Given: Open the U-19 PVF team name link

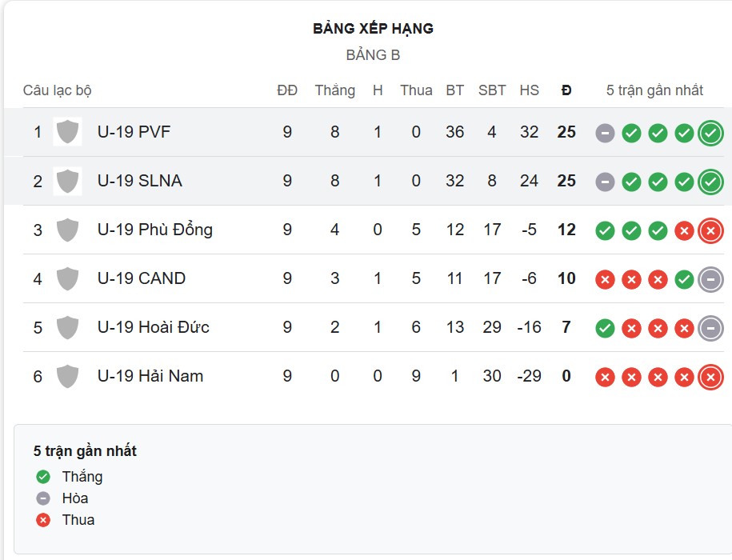Looking at the screenshot, I should pos(133,132).
